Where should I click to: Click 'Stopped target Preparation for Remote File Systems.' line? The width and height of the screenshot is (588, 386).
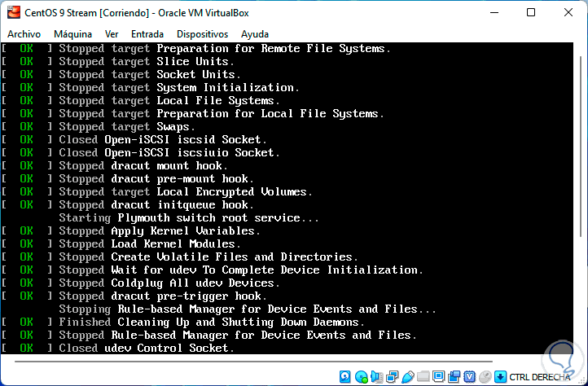point(225,48)
